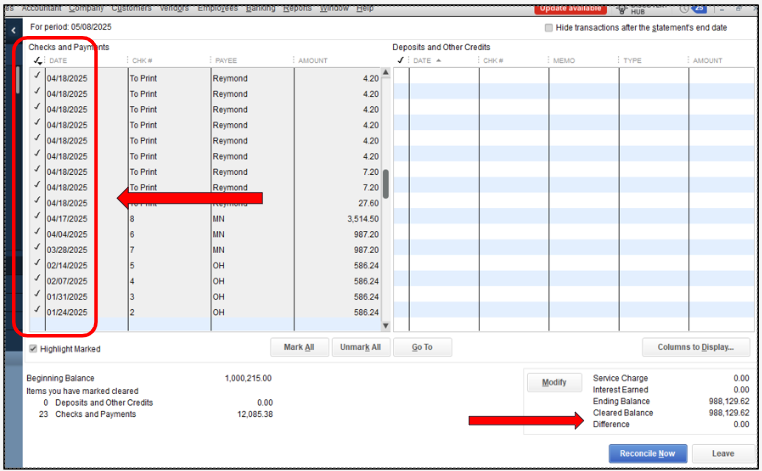Image resolution: width=762 pixels, height=471 pixels.
Task: Click the Reconcile Now button
Action: click(648, 454)
